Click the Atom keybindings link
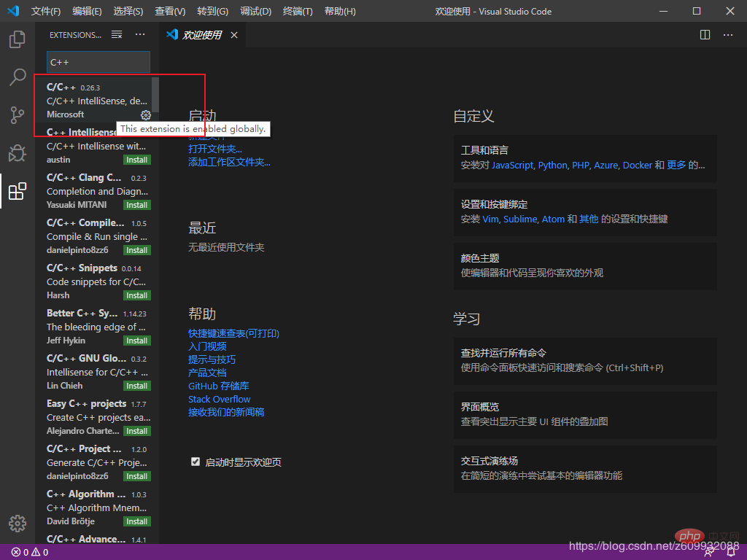The height and width of the screenshot is (560, 747). 553,219
